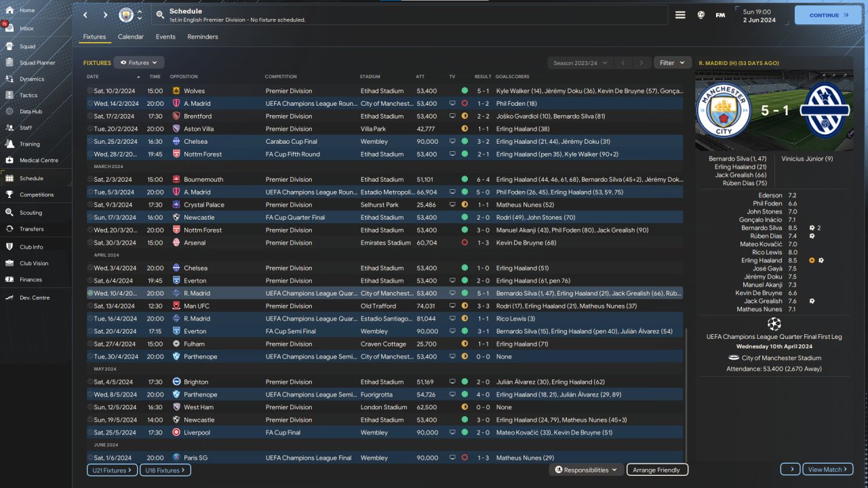Switch to the Calendar tab
The image size is (868, 488).
coord(131,37)
